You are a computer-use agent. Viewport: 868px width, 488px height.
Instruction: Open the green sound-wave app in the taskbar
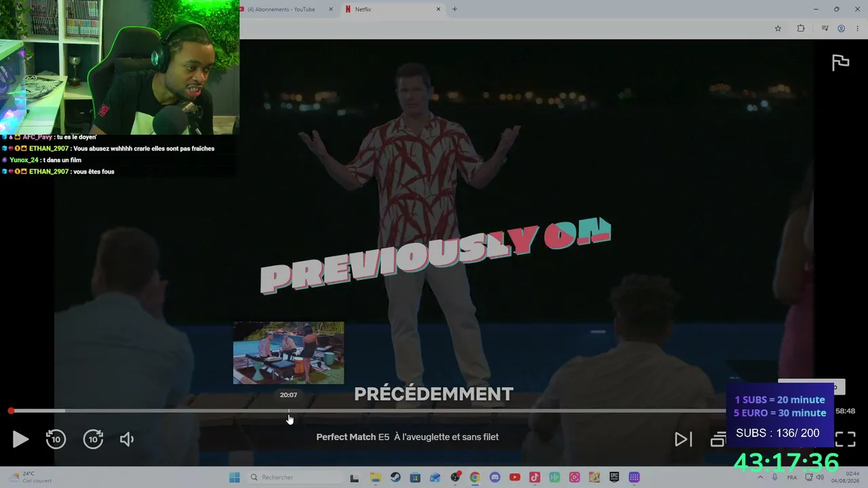555,477
